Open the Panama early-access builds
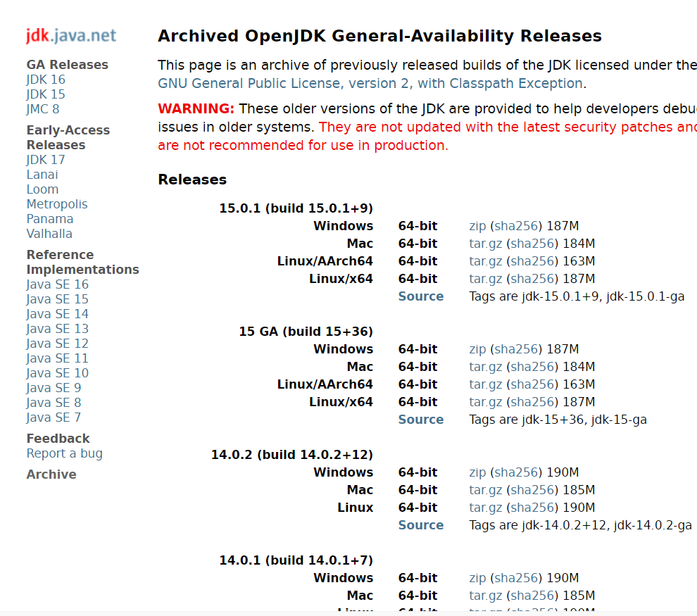Image resolution: width=697 pixels, height=616 pixels. (49, 218)
